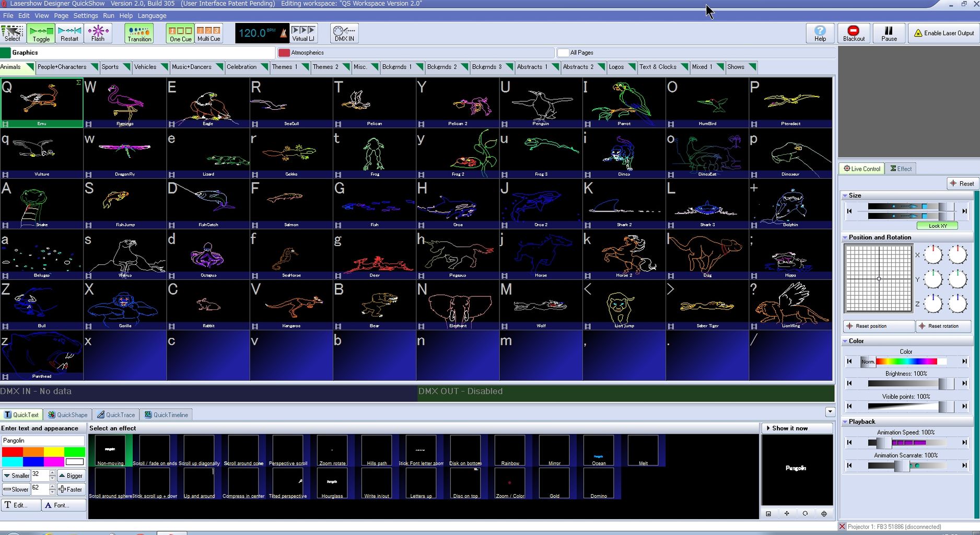
Task: Click the Reset position button
Action: pos(879,326)
